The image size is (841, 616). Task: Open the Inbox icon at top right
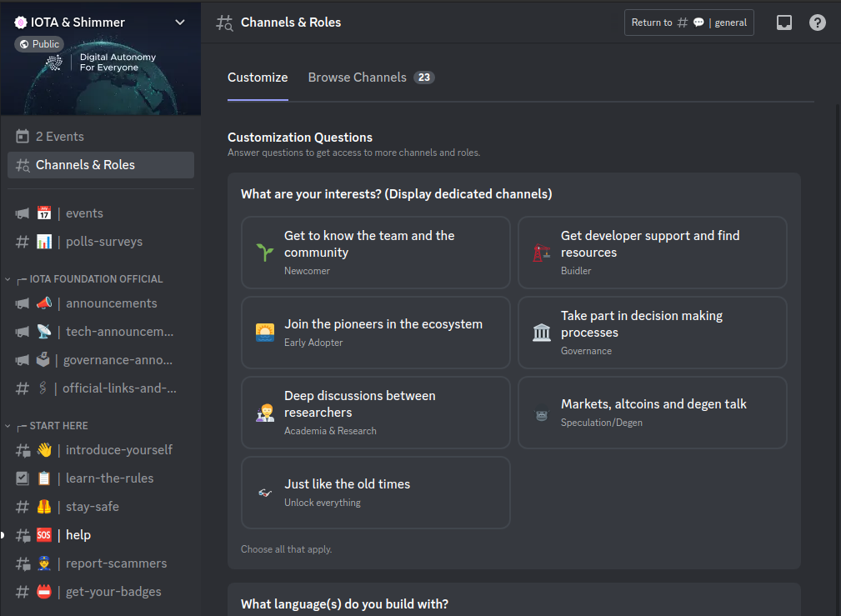(x=783, y=23)
